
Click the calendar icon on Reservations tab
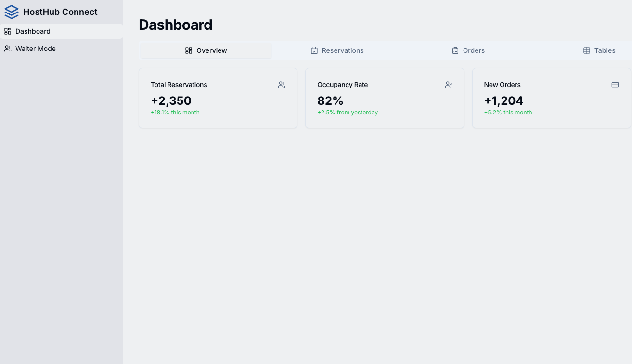tap(314, 50)
